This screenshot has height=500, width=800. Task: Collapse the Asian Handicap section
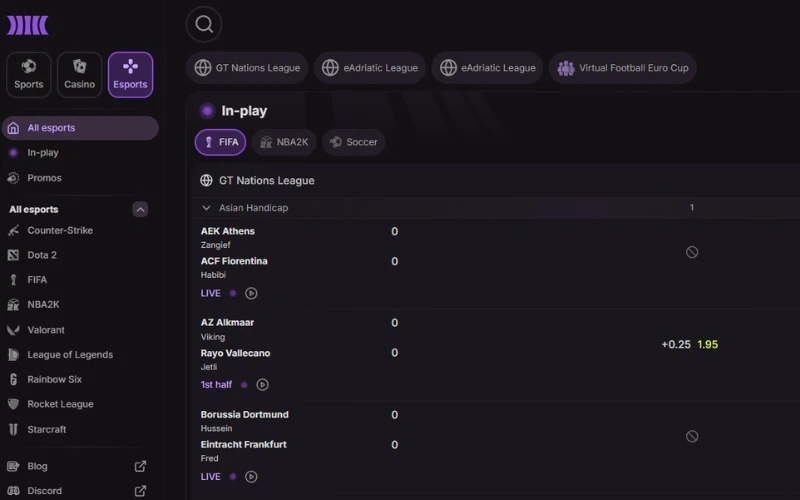(x=206, y=208)
